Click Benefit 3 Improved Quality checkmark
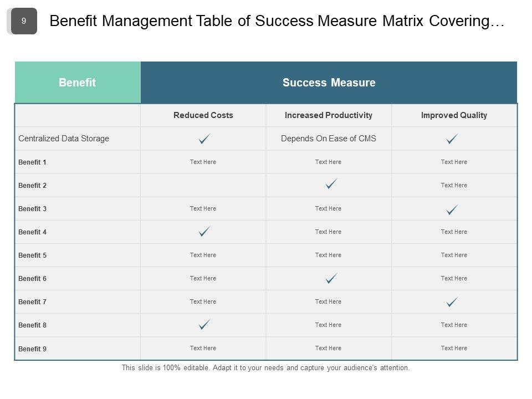This screenshot has height=399, width=532. point(452,209)
